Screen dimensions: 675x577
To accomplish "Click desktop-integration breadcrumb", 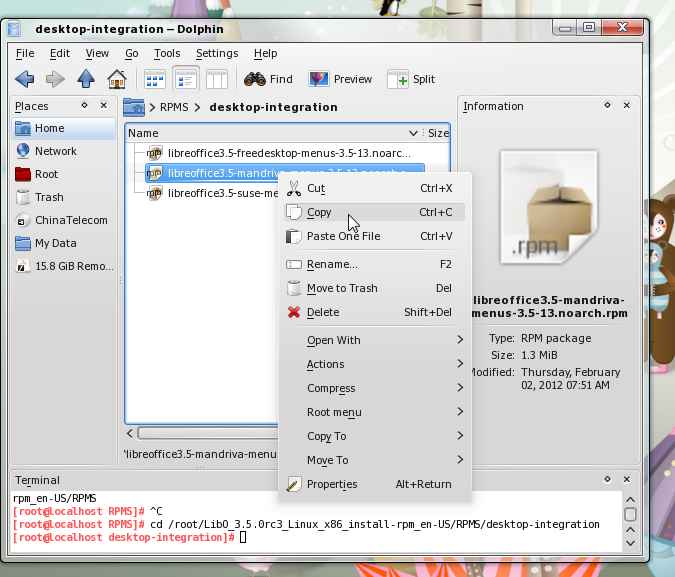I will tap(273, 107).
